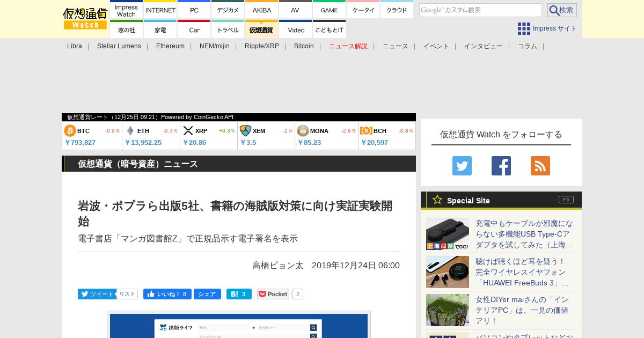Click the Impress サイト link text
The height and width of the screenshot is (338, 644).
point(555,28)
